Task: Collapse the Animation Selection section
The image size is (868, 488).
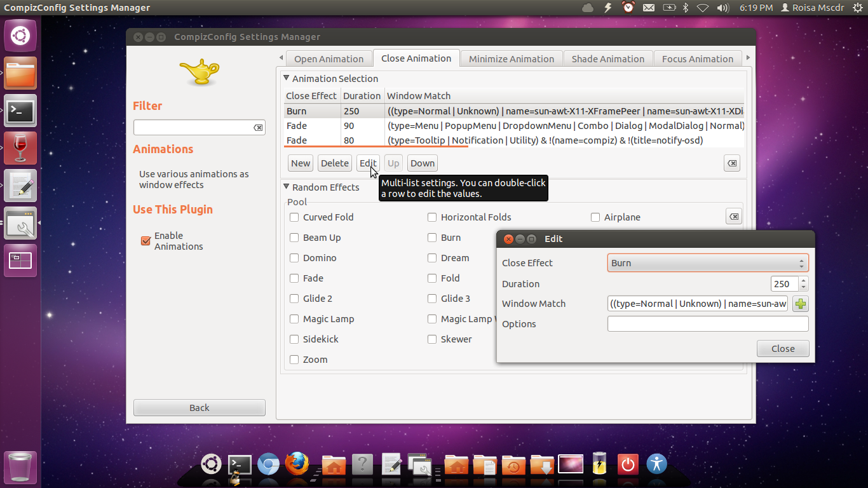Action: tap(287, 78)
